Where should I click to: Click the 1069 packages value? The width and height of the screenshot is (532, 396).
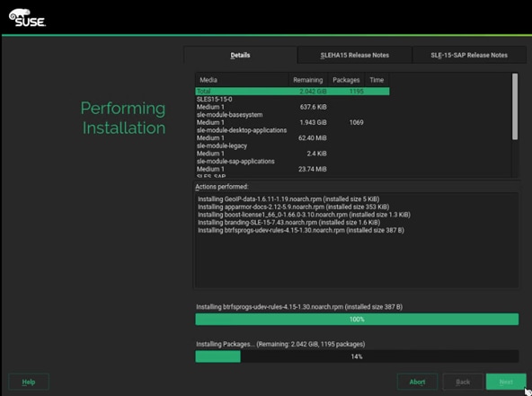(x=356, y=122)
